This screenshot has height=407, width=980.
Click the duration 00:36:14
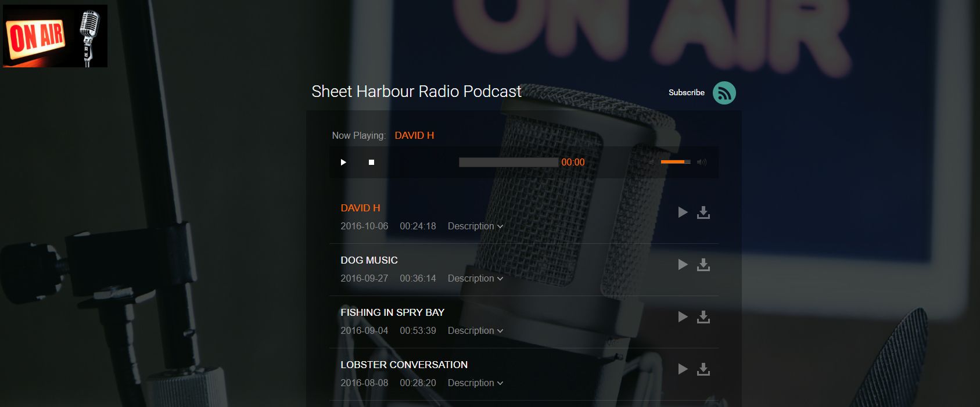click(x=418, y=278)
